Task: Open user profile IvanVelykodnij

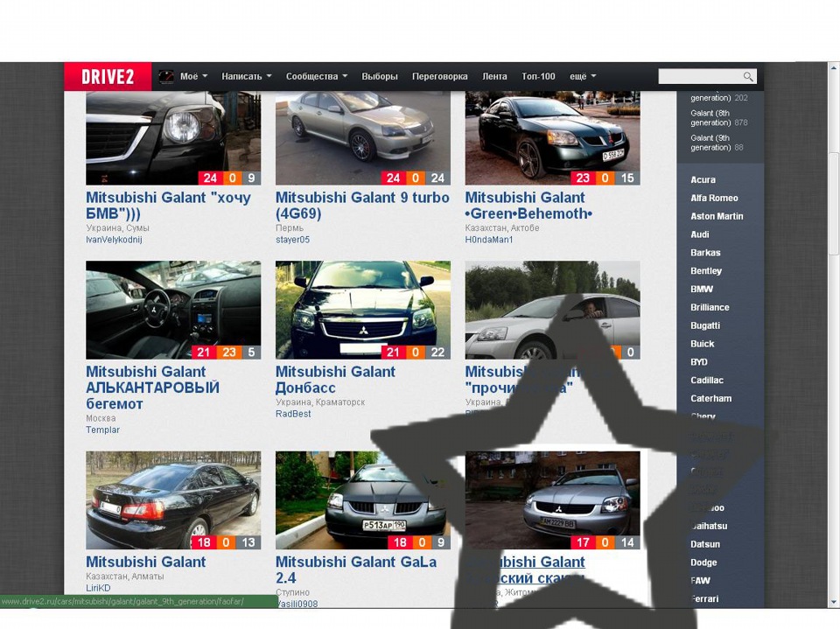Action: pos(114,240)
